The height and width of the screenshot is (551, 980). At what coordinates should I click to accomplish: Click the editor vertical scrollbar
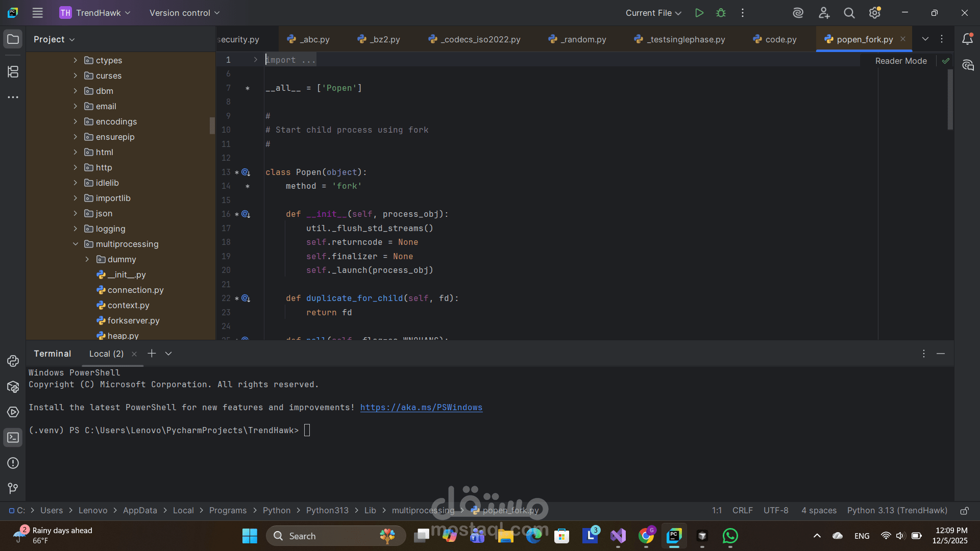(x=950, y=99)
